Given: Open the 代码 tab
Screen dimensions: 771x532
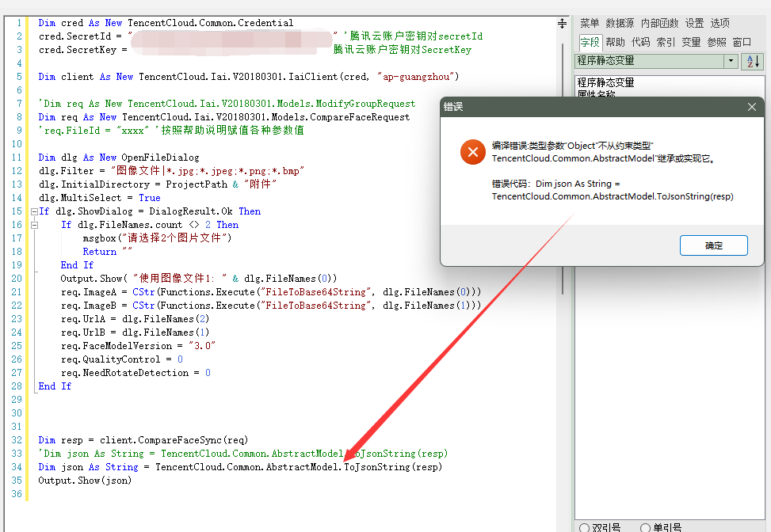Looking at the screenshot, I should 640,42.
